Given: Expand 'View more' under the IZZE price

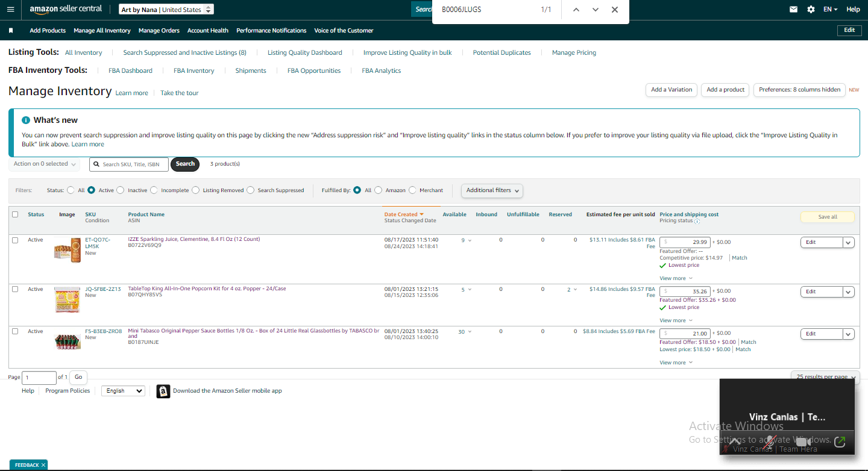Looking at the screenshot, I should 676,278.
